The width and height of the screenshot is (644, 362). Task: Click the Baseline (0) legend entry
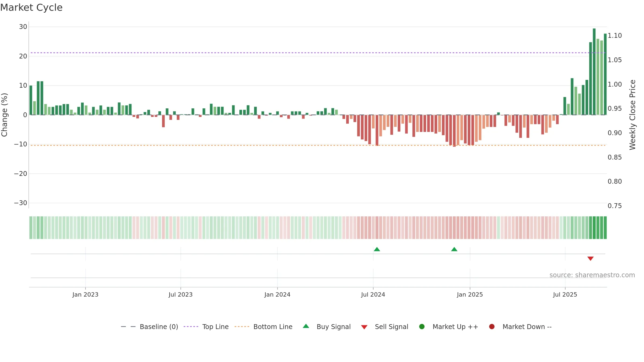pos(149,327)
